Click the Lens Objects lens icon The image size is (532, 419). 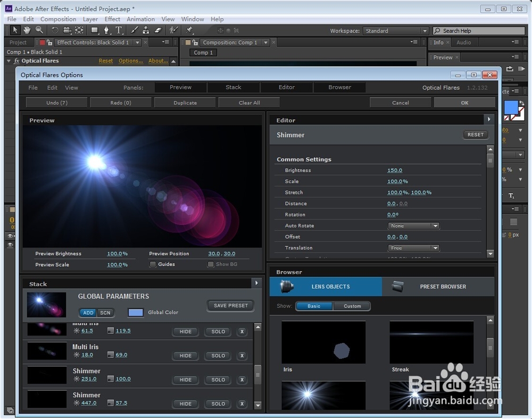[287, 287]
